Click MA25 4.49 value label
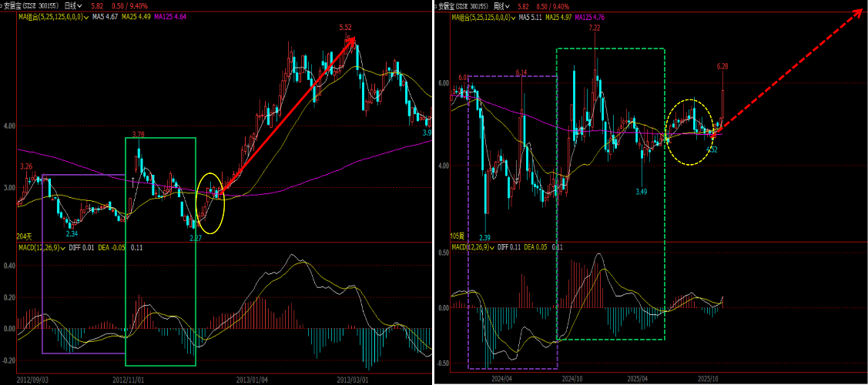The height and width of the screenshot is (385, 868). point(135,17)
